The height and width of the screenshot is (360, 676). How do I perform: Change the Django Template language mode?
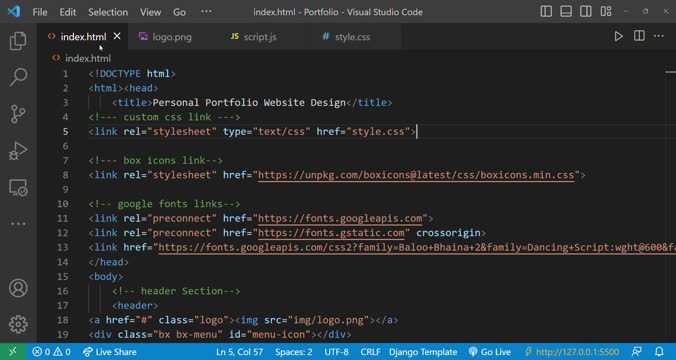point(423,352)
